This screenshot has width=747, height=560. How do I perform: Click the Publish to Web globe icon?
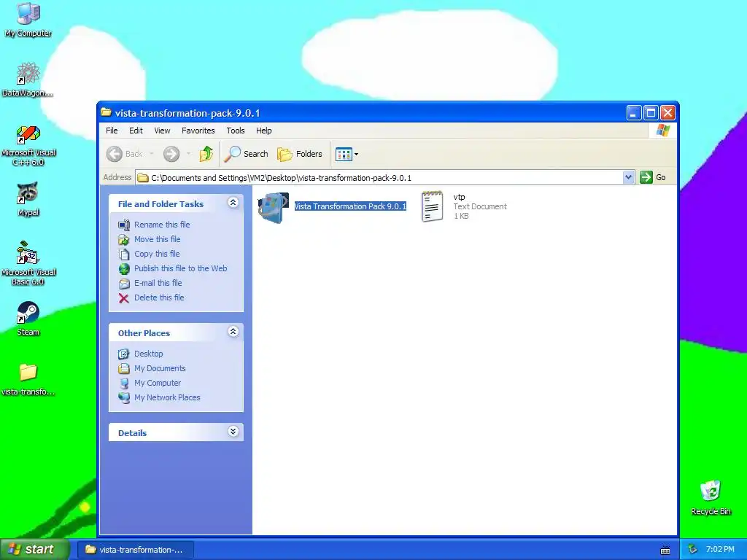(x=124, y=269)
